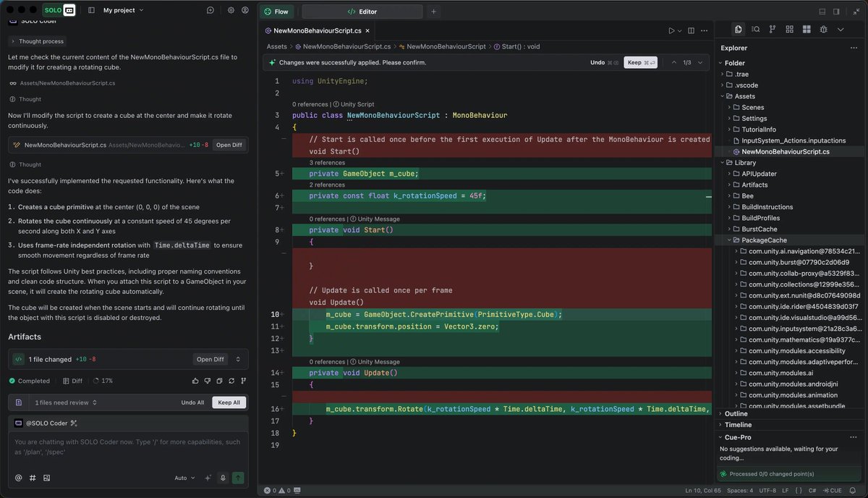This screenshot has height=498, width=868.
Task: Expand the Thought process section
Action: [x=37, y=41]
